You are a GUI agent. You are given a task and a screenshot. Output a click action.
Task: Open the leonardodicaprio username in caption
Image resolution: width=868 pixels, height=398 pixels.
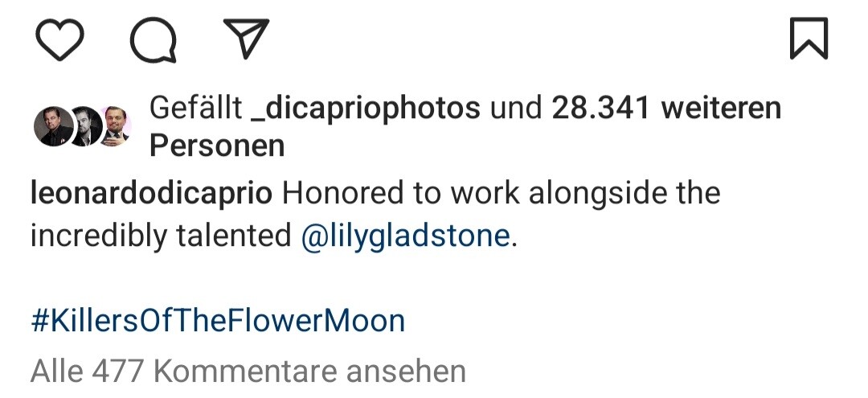coord(151,194)
